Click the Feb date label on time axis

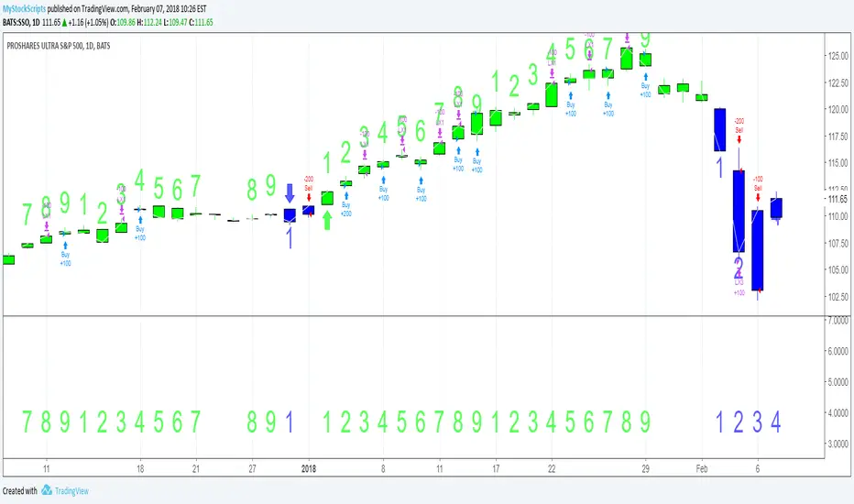tap(702, 468)
